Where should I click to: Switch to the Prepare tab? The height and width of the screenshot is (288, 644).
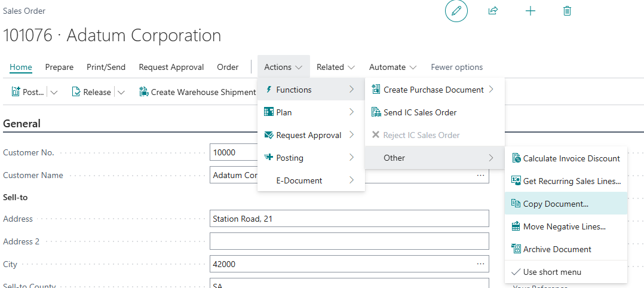[x=59, y=67]
